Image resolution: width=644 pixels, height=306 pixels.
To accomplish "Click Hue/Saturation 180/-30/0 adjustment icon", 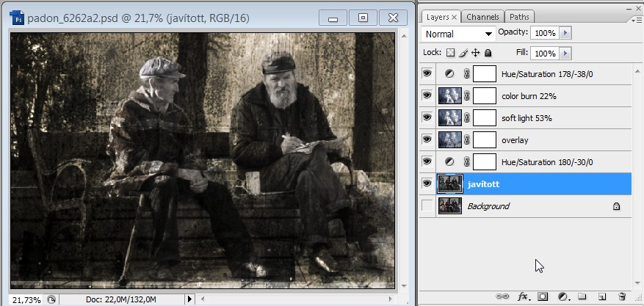I will coord(449,162).
